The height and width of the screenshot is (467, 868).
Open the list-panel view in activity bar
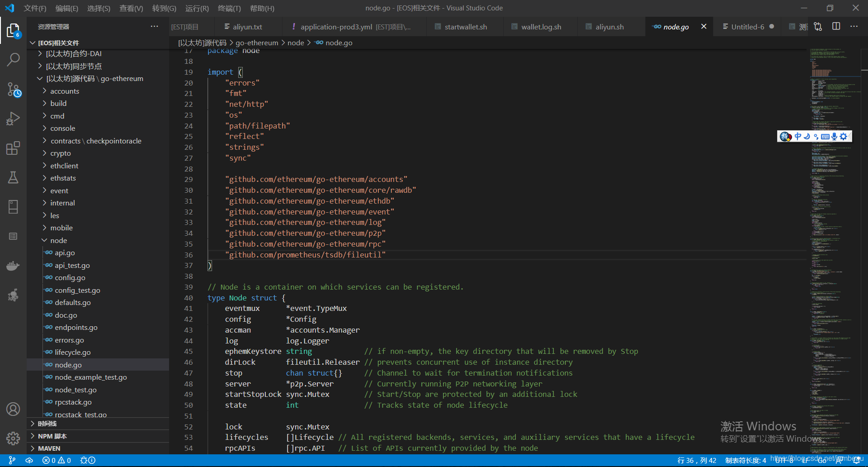[x=13, y=236]
